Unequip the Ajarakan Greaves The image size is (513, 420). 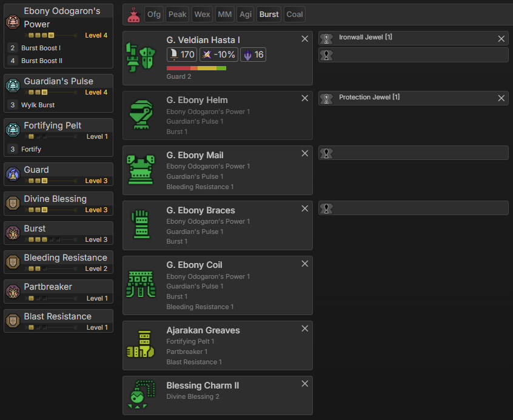305,328
